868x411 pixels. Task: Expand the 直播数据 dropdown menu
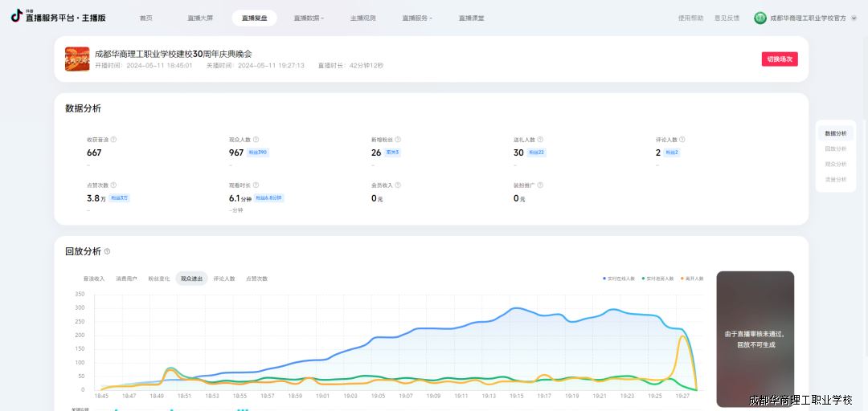pos(309,18)
